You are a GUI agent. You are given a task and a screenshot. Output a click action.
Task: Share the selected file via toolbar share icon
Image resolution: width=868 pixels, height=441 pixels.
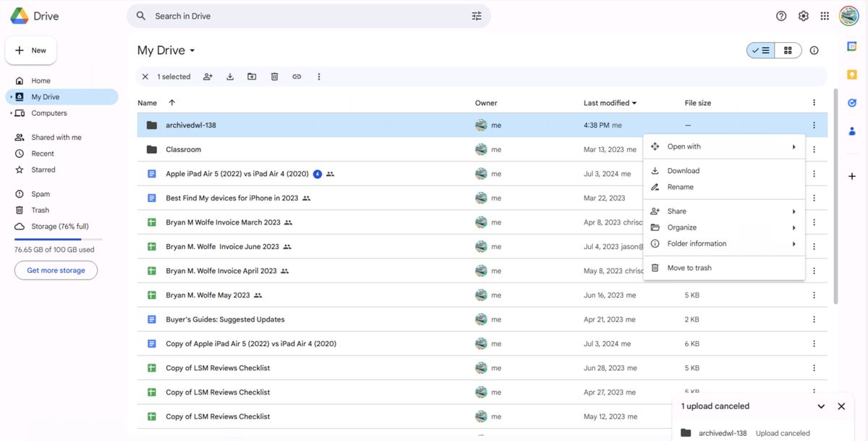pos(208,76)
